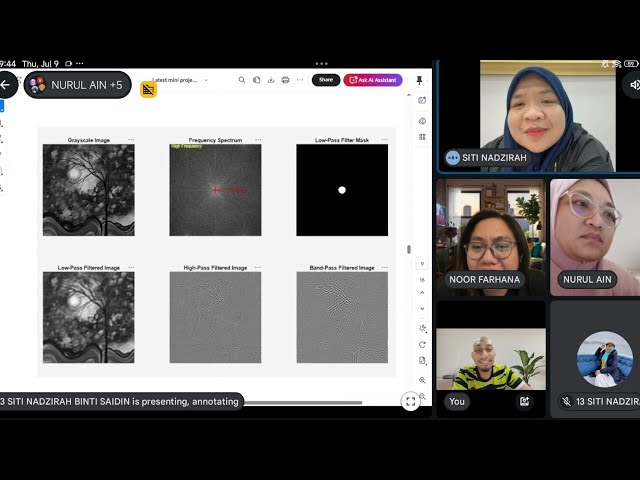Click the document vertical scrollbar thumb
Image resolution: width=640 pixels, height=480 pixels.
tap(409, 249)
